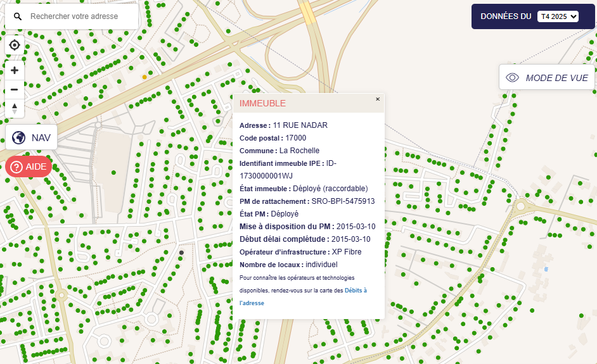Click the geolocation crosshair button
This screenshot has height=364, width=597.
click(15, 46)
